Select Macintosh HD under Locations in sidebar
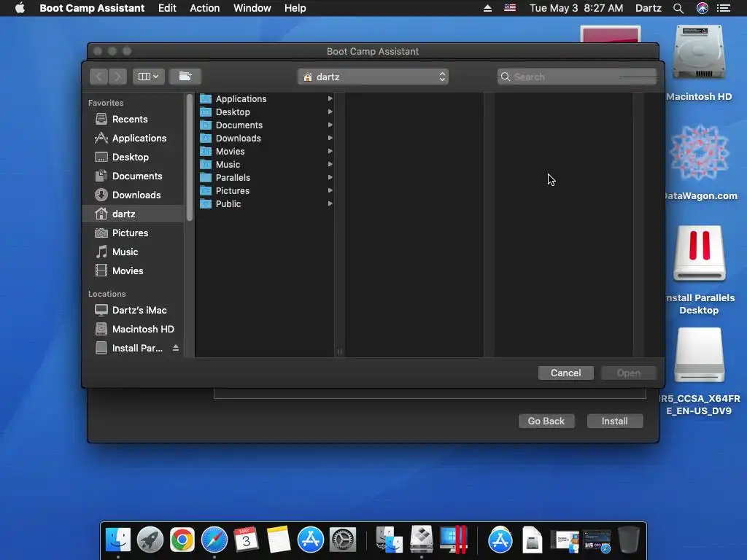Image resolution: width=747 pixels, height=560 pixels. click(x=134, y=329)
